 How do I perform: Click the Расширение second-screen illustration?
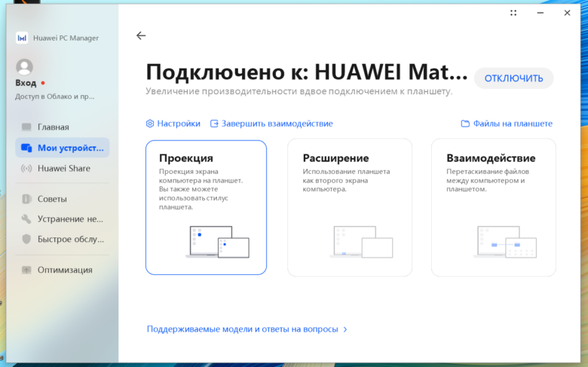coord(361,242)
